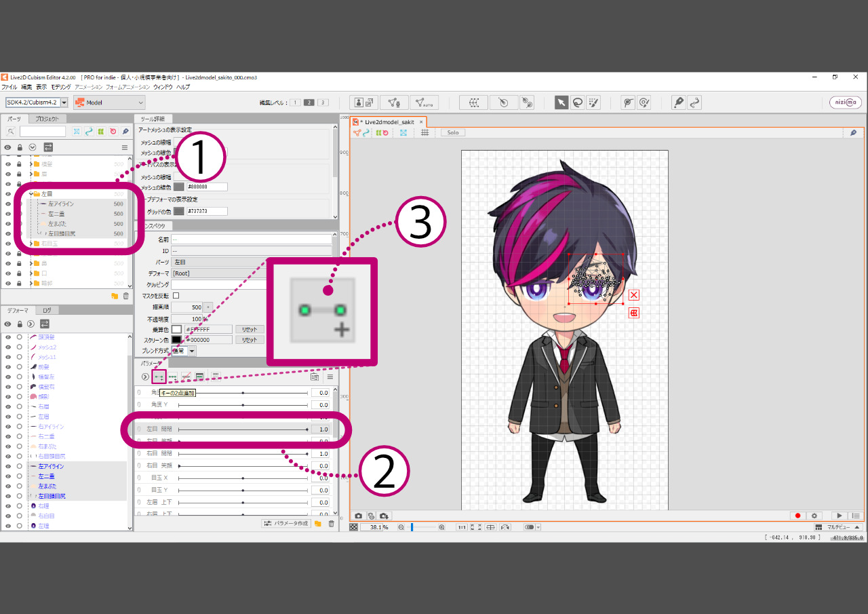Screen dimensions: 868x614
Task: Open the Model workspace dropdown
Action: (x=109, y=102)
